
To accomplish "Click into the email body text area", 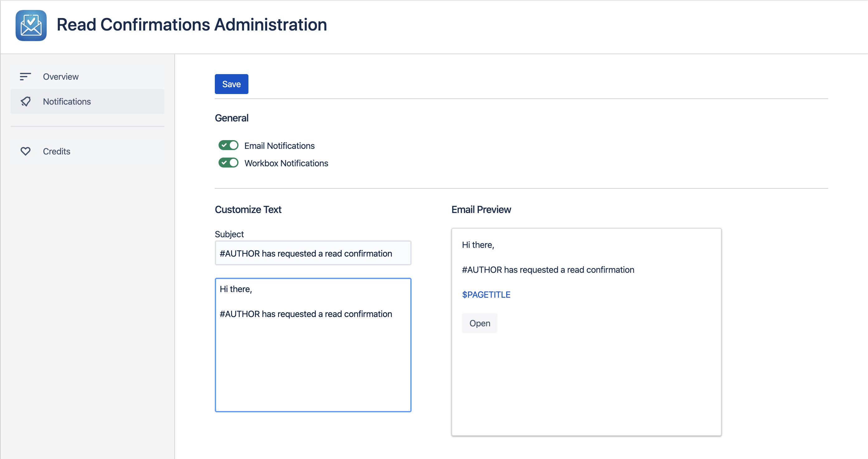I will click(313, 345).
